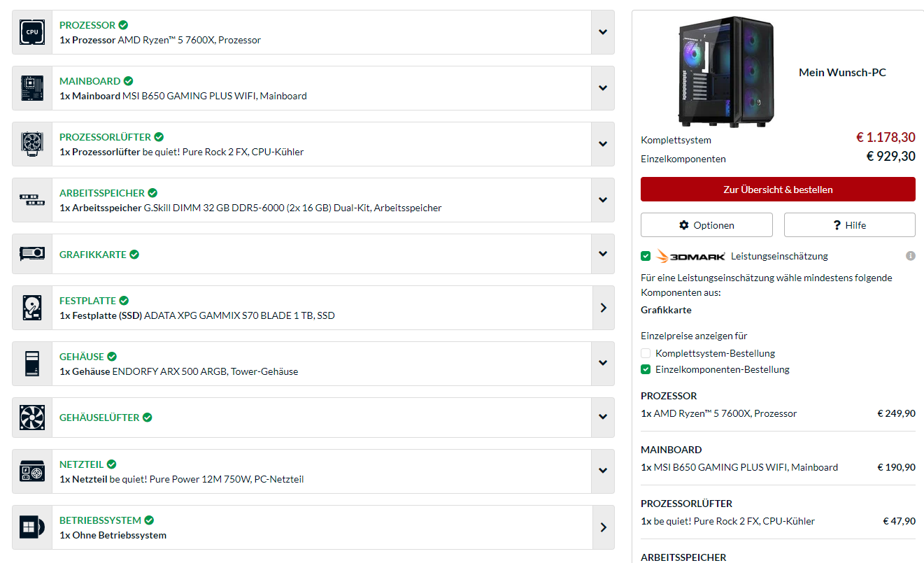Click the GEHÄUSE heading in component list
The width and height of the screenshot is (924, 563).
pyautogui.click(x=82, y=357)
